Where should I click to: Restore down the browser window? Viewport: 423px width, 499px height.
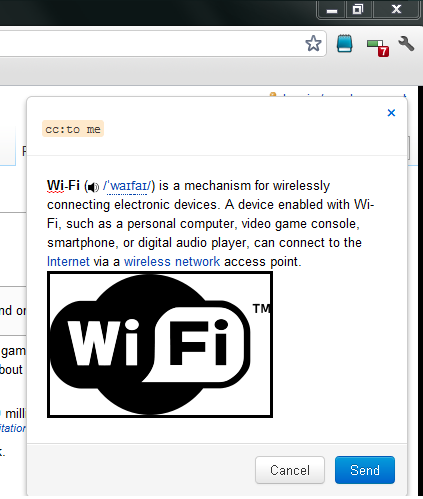click(x=359, y=9)
